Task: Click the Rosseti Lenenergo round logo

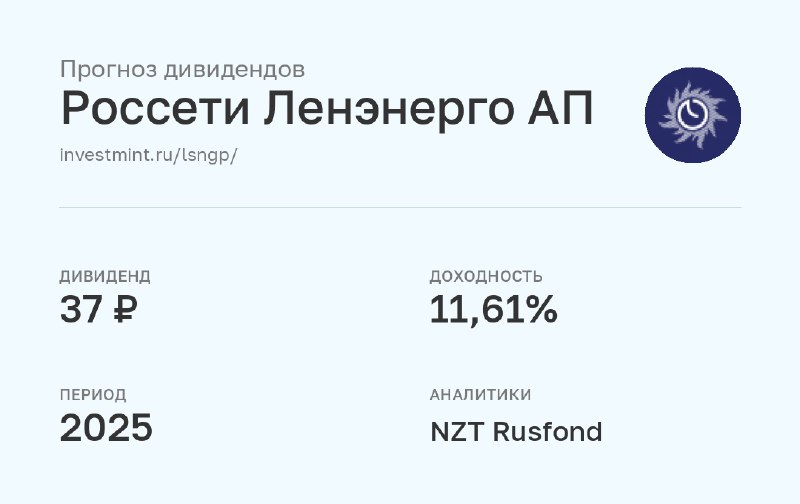Action: click(x=693, y=115)
